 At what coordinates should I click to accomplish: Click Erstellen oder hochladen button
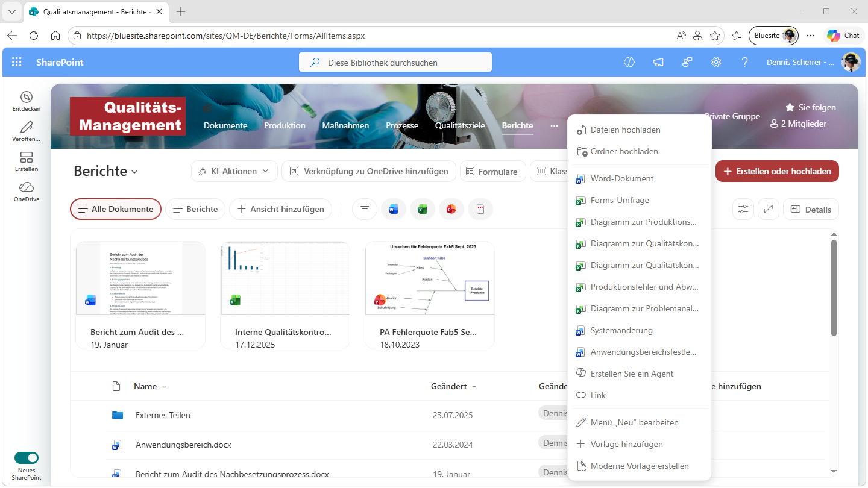pos(777,171)
